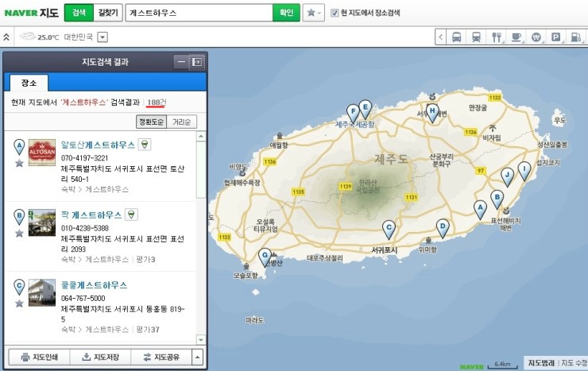Viewport: 588px width, 371px height.
Task: Bookmark 쿨쿨게스트하우스 with its star
Action: [19, 303]
